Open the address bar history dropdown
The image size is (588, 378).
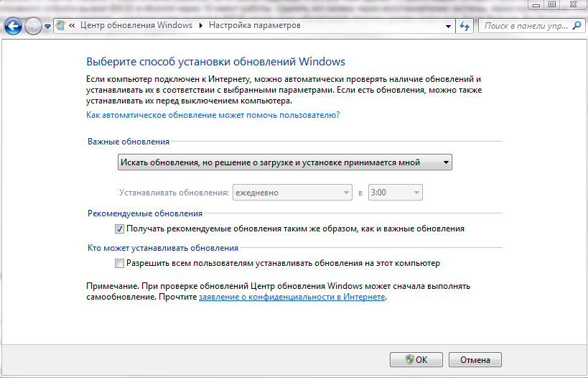click(x=448, y=27)
